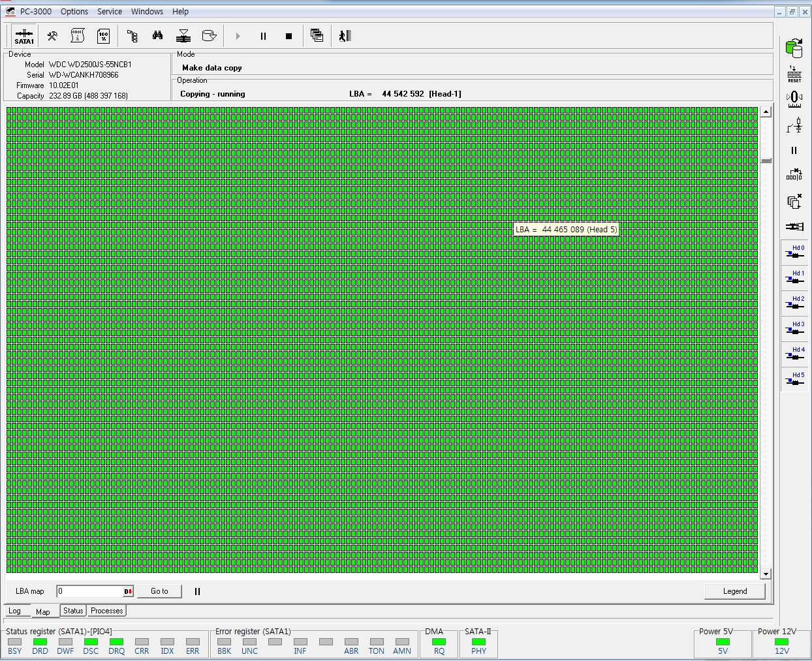Click the pause icon in right sidebar
Image resolution: width=812 pixels, height=661 pixels.
point(794,150)
